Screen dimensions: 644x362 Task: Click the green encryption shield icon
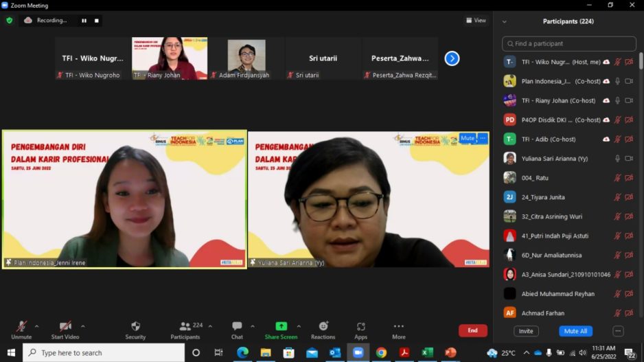(10, 20)
